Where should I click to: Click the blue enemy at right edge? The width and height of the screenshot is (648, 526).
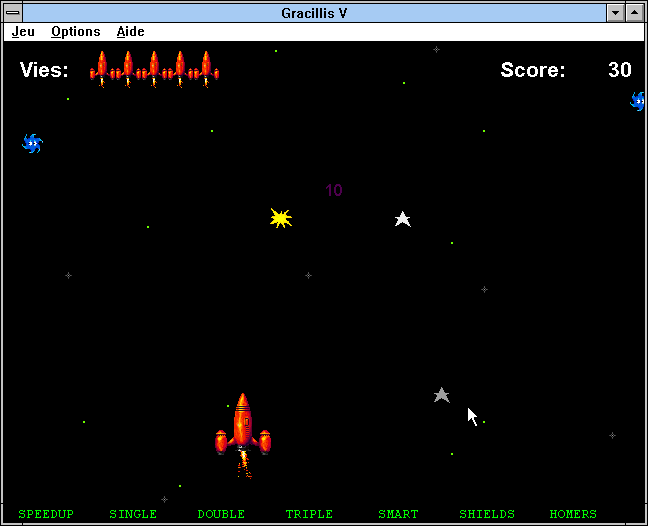(638, 101)
